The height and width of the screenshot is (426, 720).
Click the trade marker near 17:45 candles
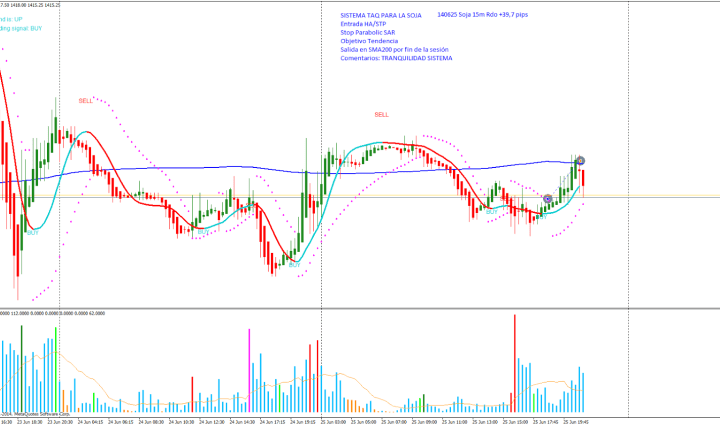pos(547,199)
